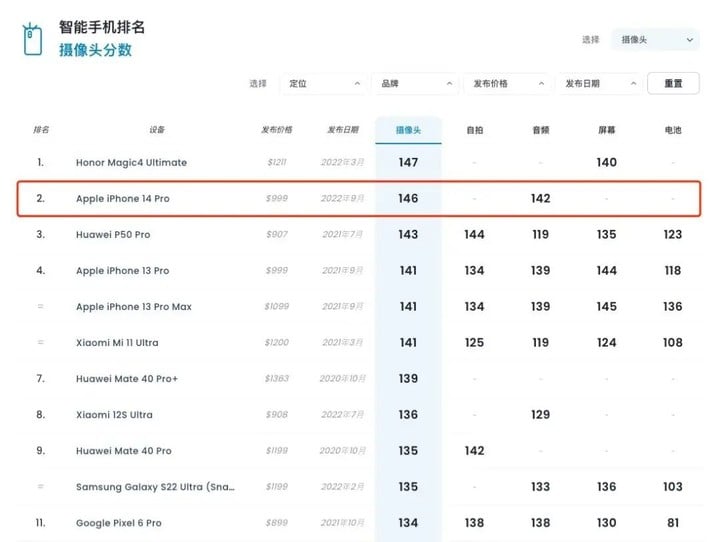720x542 pixels.
Task: Expand the 发布日期 filter dropdown
Action: click(600, 84)
